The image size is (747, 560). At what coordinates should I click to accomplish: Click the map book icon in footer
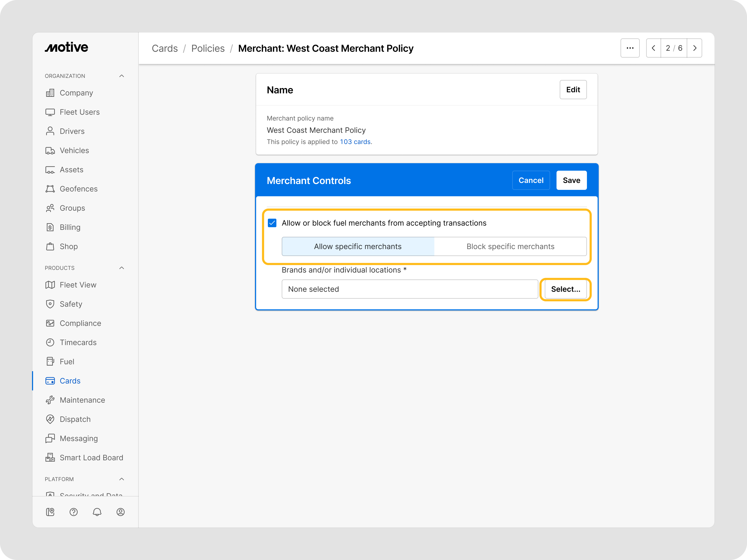pos(50,512)
